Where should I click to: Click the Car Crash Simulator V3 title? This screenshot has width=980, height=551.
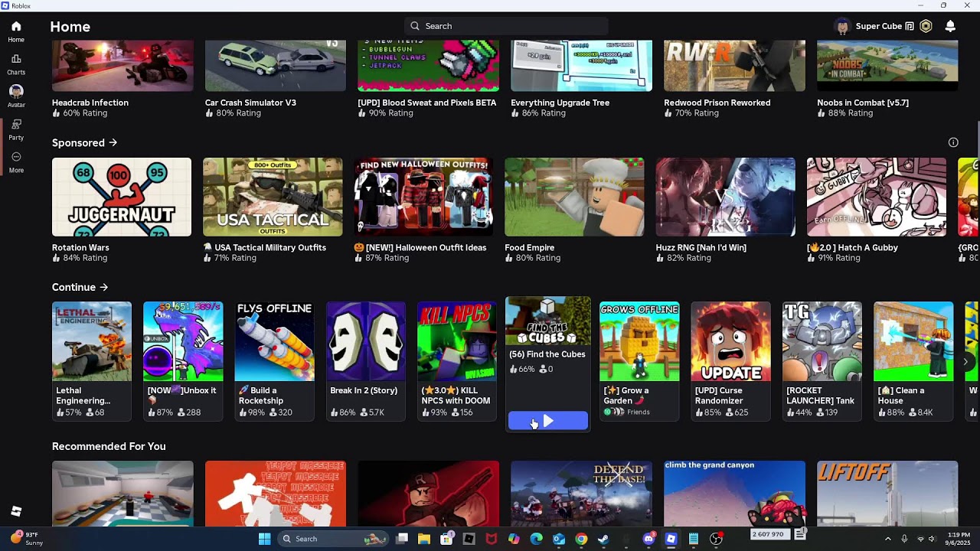point(250,103)
